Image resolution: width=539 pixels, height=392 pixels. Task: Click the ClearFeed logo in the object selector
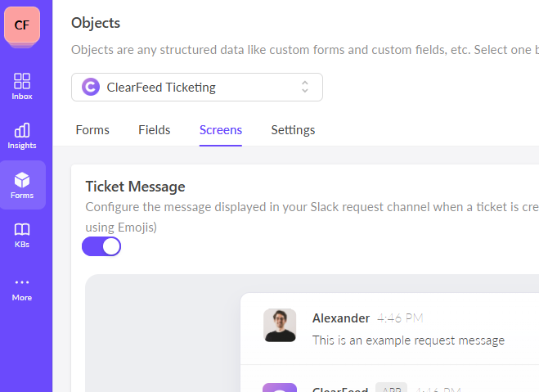tap(92, 87)
